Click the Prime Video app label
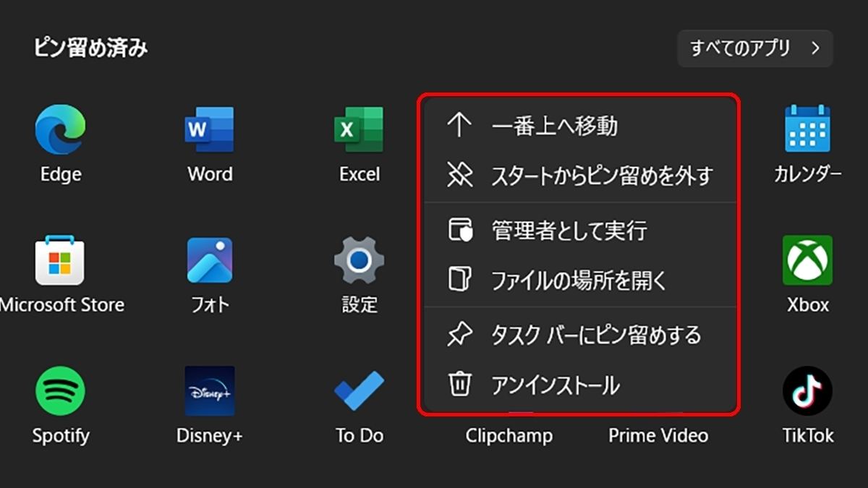 tap(658, 435)
